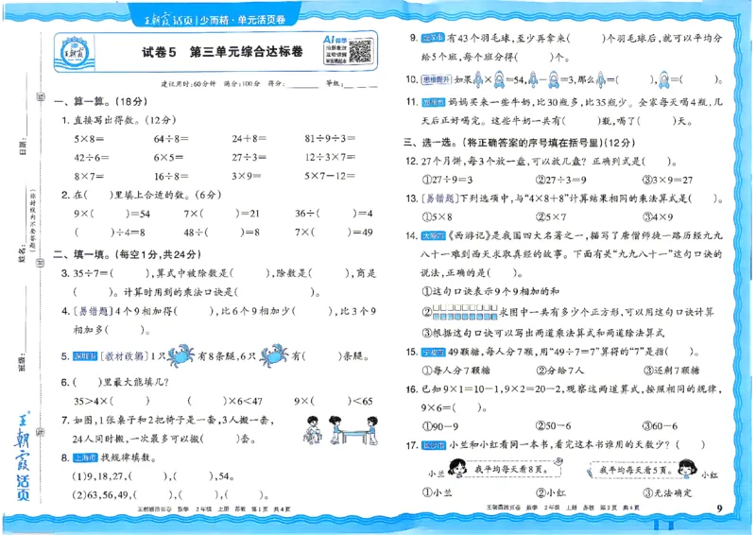The image size is (756, 535).
Task: Select option '③还剩7颗糖' in question 15
Action: click(x=672, y=371)
